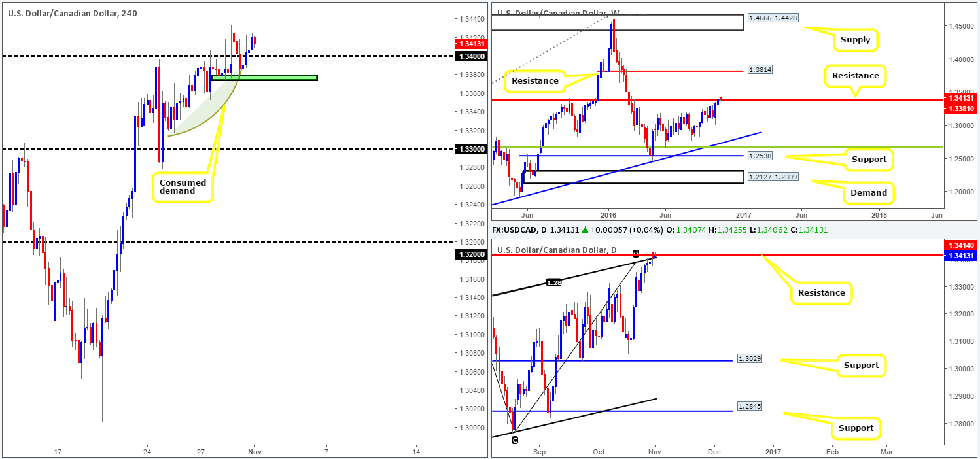980x459 pixels.
Task: Select the red 1.34131 price tag on the 240 chart axis
Action: click(x=471, y=44)
